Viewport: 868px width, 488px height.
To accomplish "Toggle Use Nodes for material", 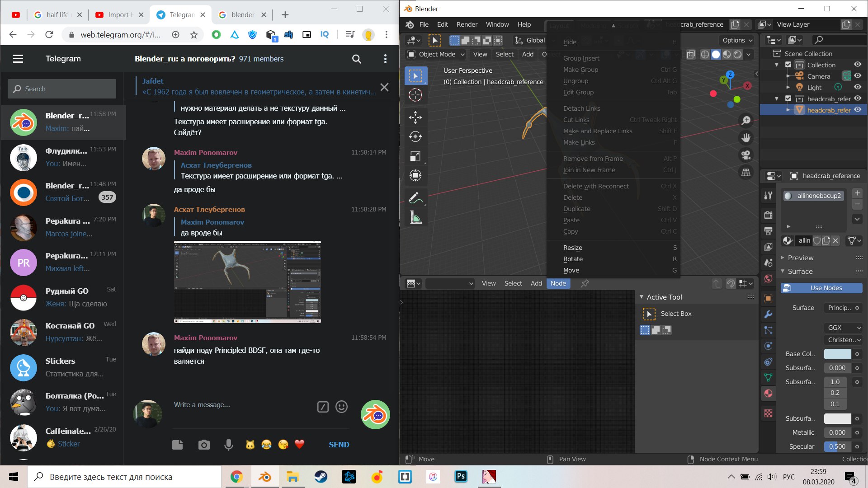I will coord(821,288).
